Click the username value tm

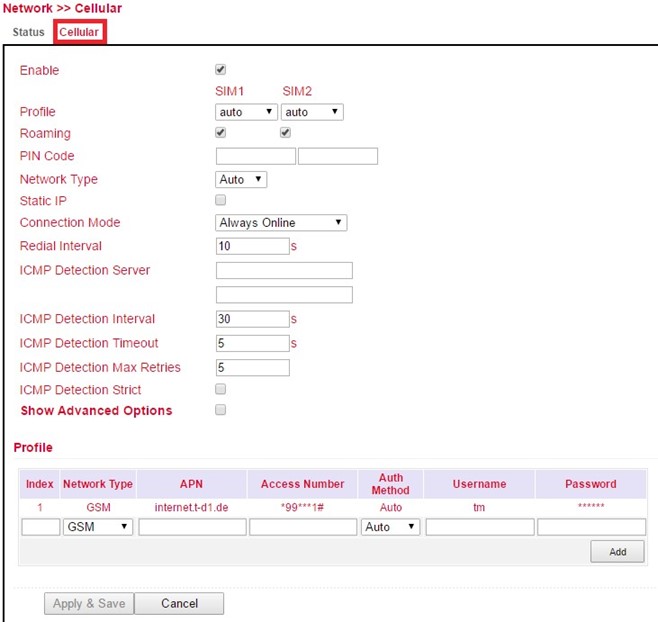point(479,507)
